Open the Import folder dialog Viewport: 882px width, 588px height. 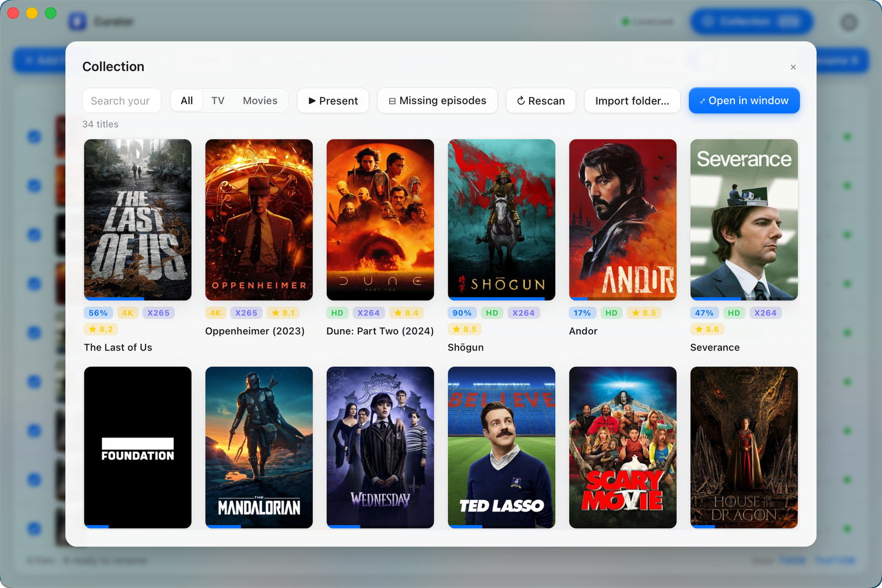click(632, 101)
